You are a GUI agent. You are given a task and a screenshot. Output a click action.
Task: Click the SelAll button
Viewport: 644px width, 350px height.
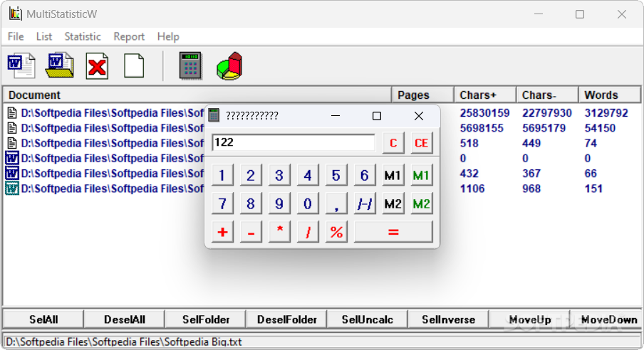point(43,319)
